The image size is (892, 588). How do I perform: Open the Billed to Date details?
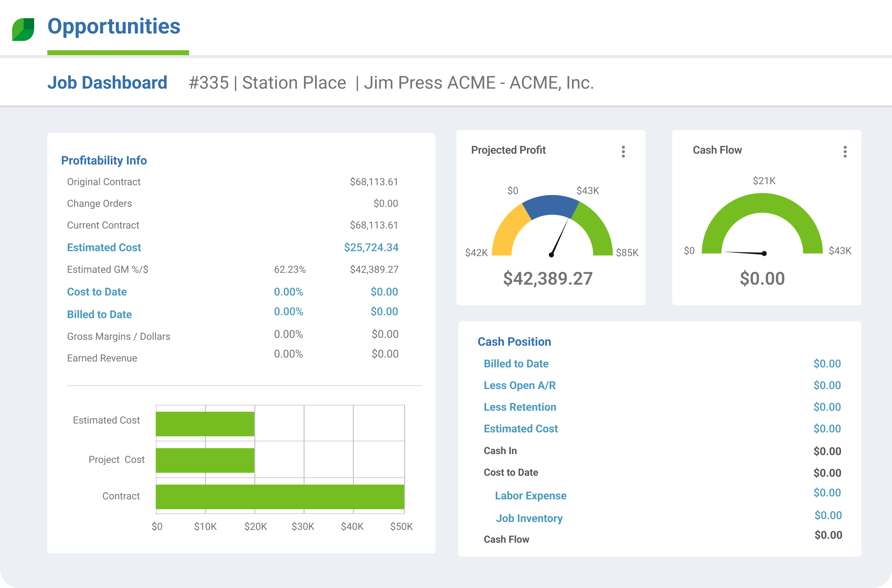[100, 314]
